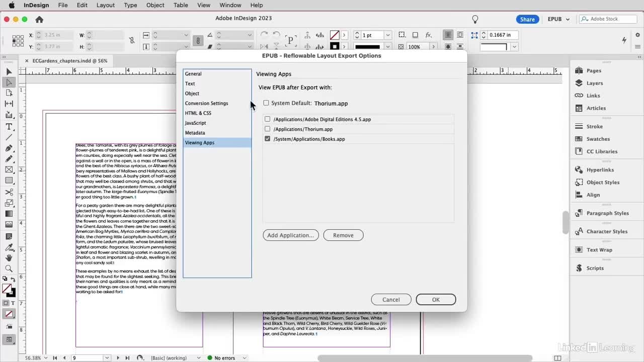Image resolution: width=644 pixels, height=362 pixels.
Task: Click the Remove button
Action: coord(343,235)
